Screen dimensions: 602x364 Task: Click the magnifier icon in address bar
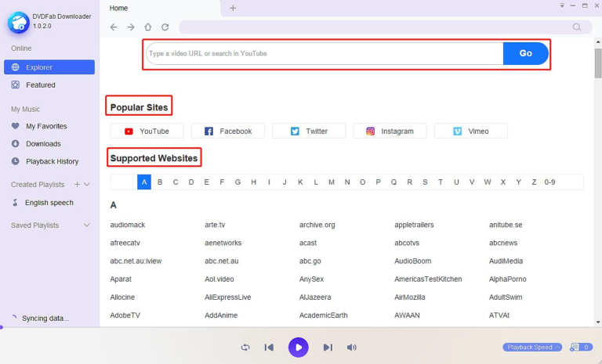577,27
